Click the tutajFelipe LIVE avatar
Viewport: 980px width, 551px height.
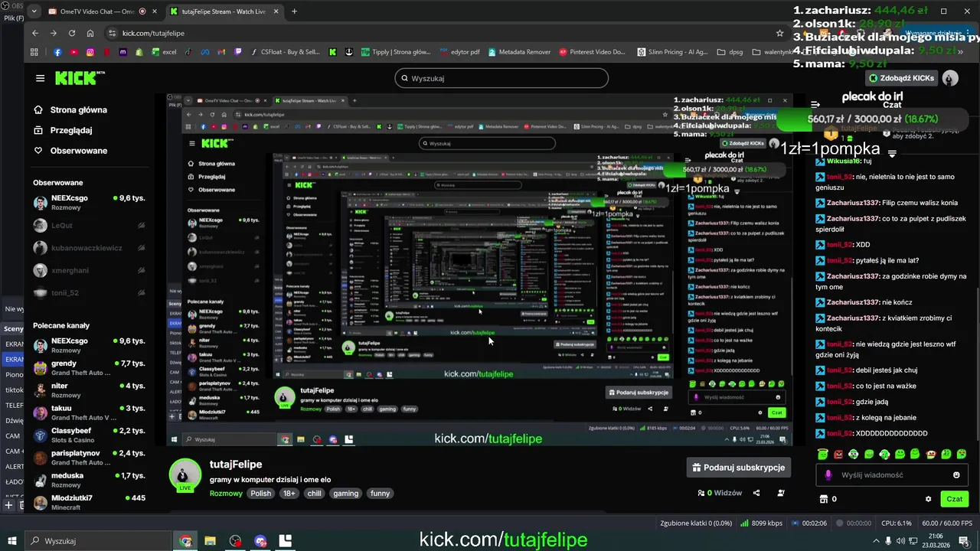click(185, 475)
